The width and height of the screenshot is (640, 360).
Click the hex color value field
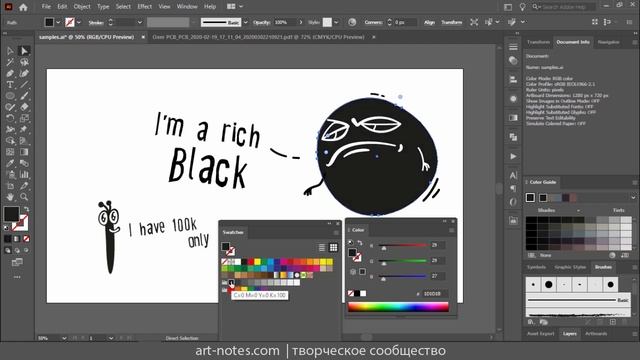click(x=434, y=293)
